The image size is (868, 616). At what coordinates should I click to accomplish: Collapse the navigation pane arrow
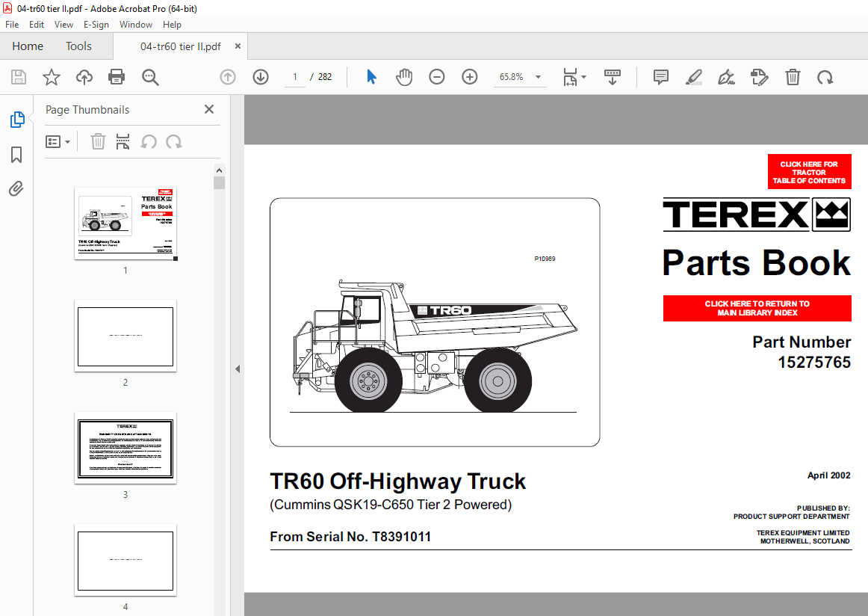pyautogui.click(x=238, y=369)
